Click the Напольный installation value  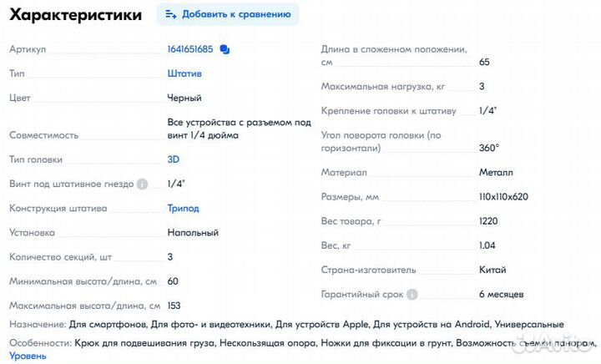click(193, 233)
